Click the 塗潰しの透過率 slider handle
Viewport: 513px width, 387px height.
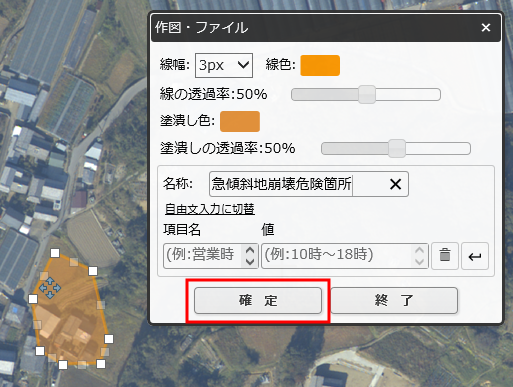coord(397,148)
